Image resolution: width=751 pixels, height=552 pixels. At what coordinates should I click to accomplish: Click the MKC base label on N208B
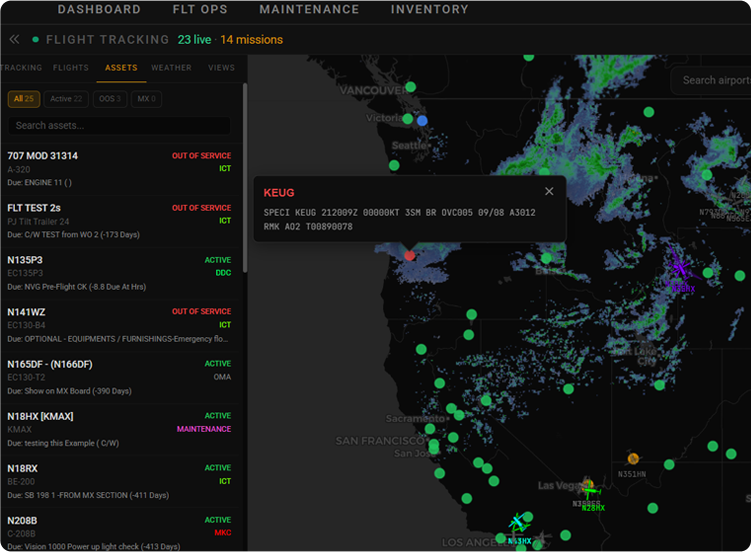tap(223, 533)
